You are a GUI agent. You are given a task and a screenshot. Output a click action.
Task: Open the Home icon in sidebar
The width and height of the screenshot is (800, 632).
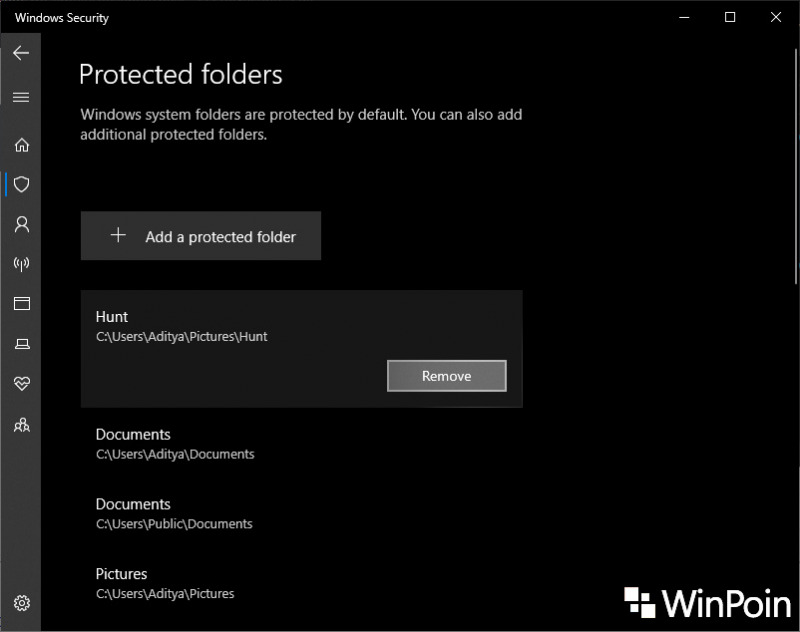coord(21,145)
